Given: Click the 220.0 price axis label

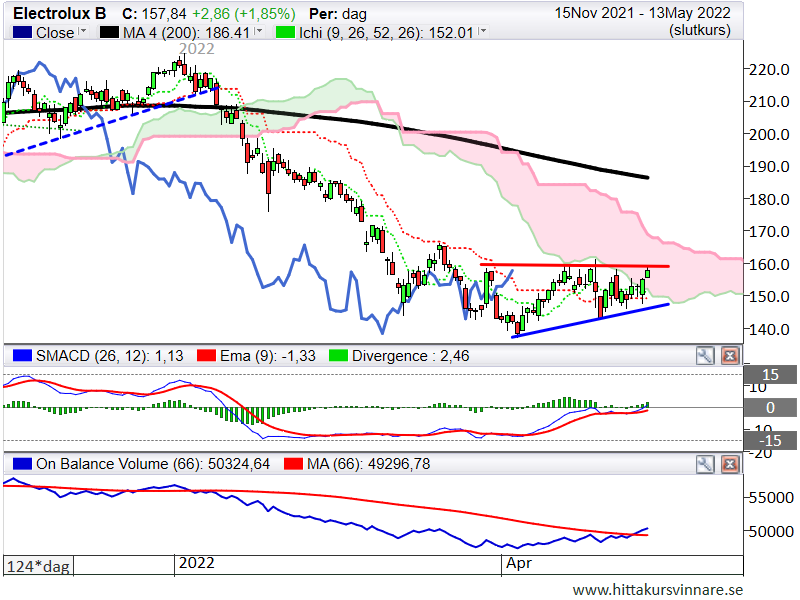Looking at the screenshot, I should [x=769, y=69].
